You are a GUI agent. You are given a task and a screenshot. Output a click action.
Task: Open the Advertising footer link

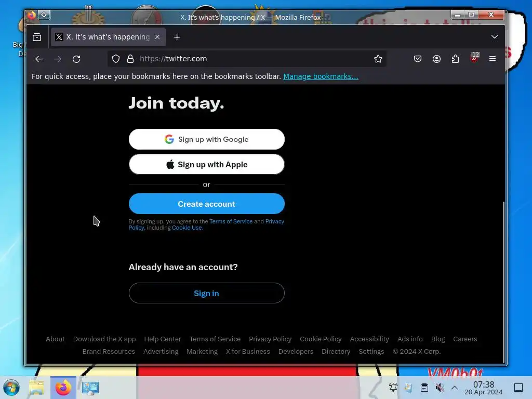pyautogui.click(x=161, y=352)
